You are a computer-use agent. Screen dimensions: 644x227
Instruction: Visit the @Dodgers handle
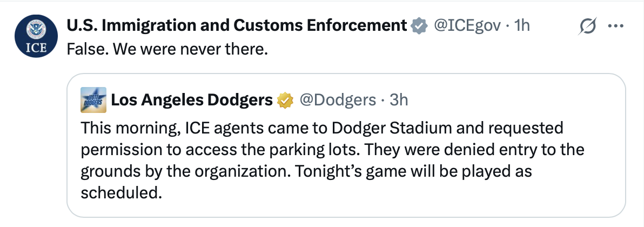[x=338, y=99]
